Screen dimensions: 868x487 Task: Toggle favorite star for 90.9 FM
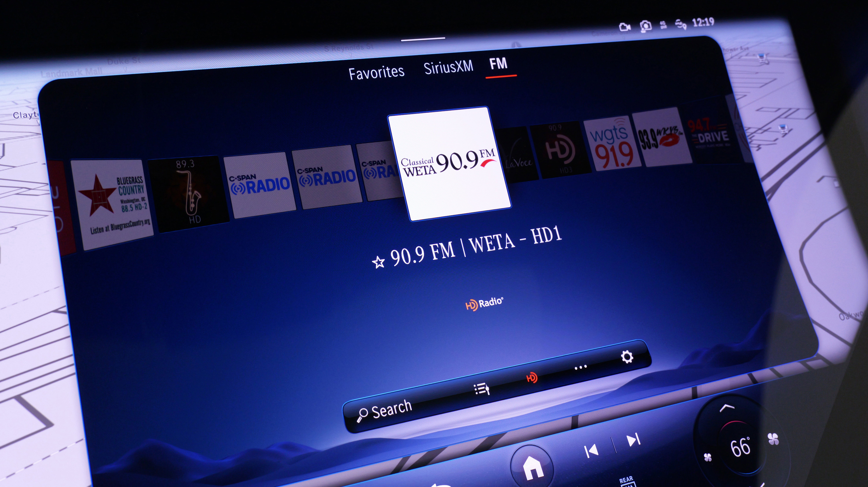coord(378,262)
